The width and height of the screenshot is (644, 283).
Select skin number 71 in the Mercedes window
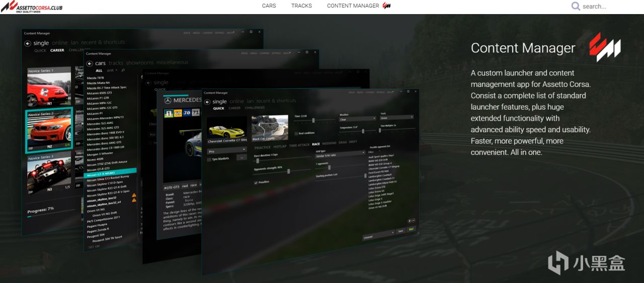(x=196, y=112)
